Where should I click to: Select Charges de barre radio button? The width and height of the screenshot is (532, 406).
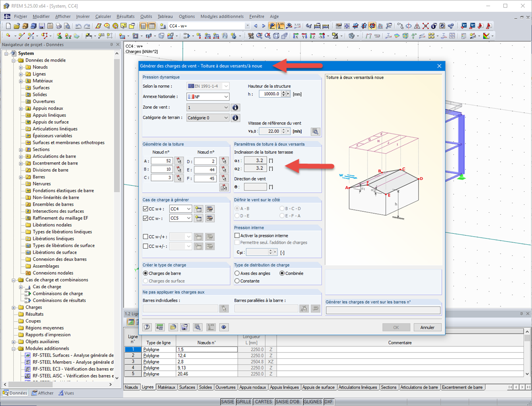coord(146,273)
